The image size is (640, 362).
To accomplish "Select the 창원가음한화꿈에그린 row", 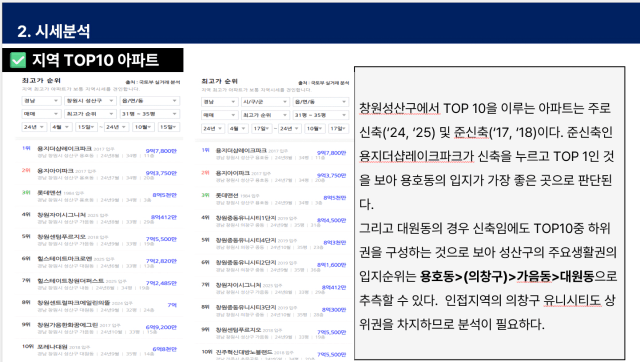I will [100, 328].
